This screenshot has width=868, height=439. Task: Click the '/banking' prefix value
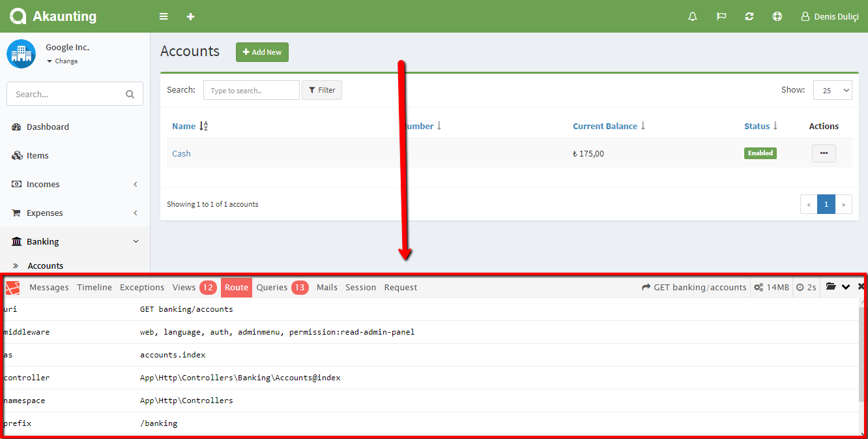click(x=158, y=423)
